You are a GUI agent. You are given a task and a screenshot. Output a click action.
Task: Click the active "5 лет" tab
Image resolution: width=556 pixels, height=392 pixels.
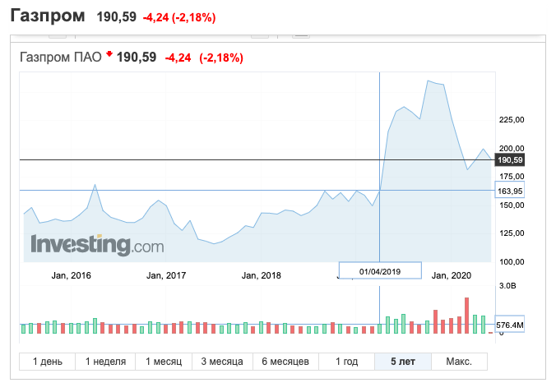coord(402,362)
